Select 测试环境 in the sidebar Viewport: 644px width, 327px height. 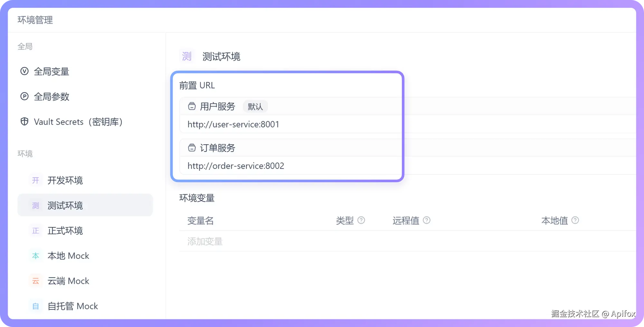(x=65, y=205)
